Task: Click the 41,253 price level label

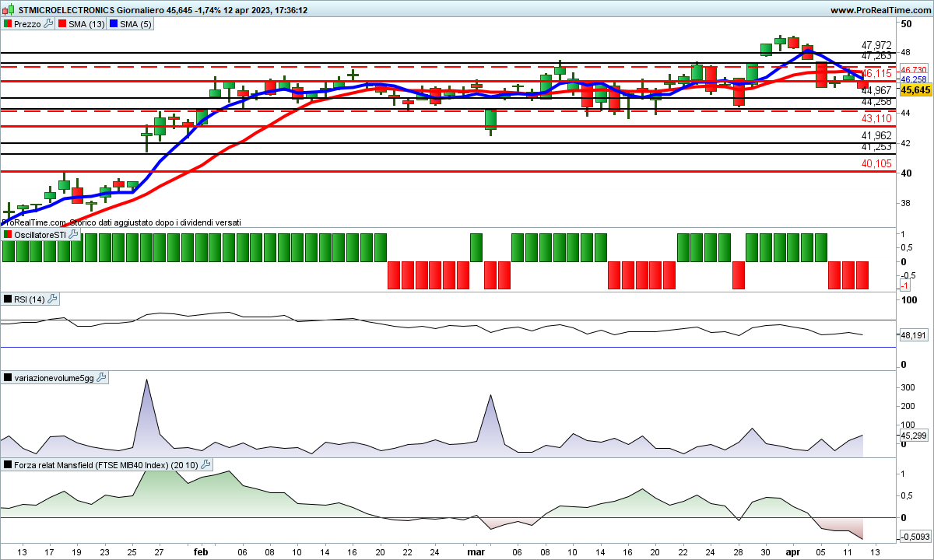Action: (876, 147)
